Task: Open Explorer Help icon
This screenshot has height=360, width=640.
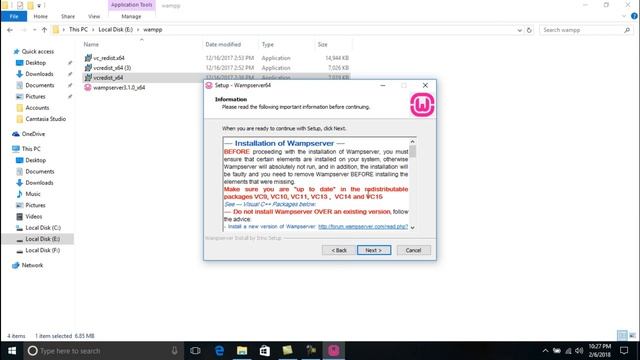Action: [634, 16]
